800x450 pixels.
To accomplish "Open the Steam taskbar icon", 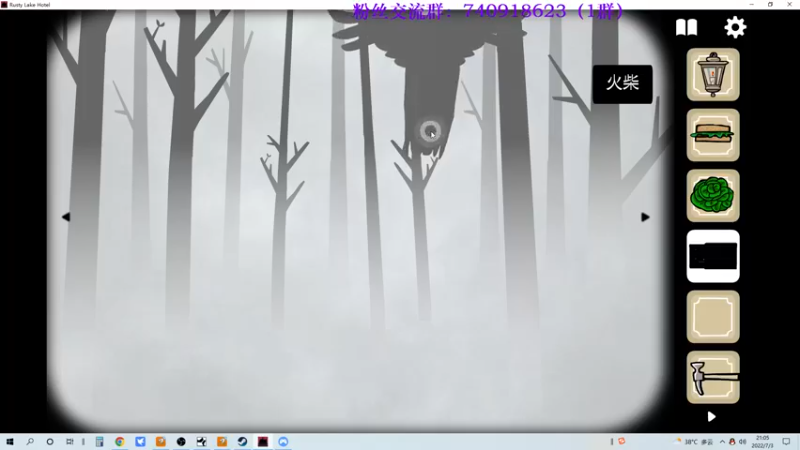I will [242, 441].
